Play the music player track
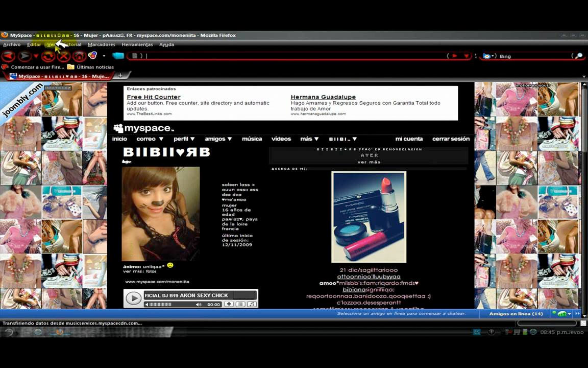Viewport: 588px width, 368px height. click(x=133, y=298)
